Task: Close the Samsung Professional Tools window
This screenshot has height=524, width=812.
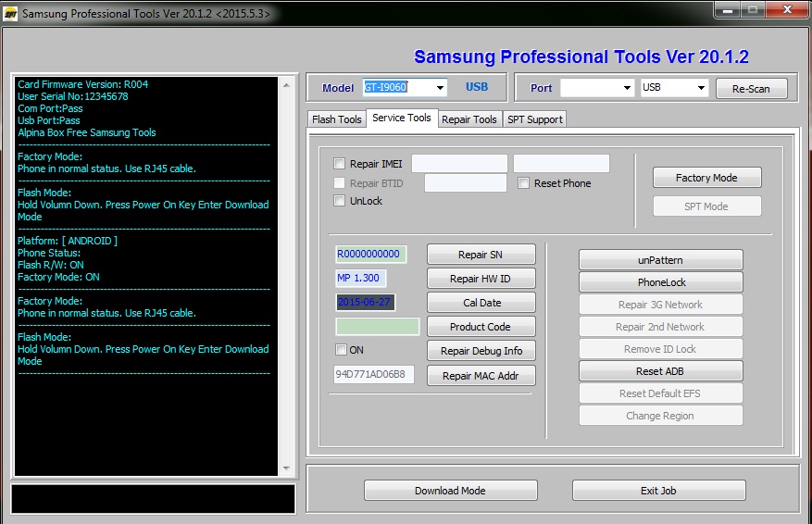Action: click(x=787, y=10)
